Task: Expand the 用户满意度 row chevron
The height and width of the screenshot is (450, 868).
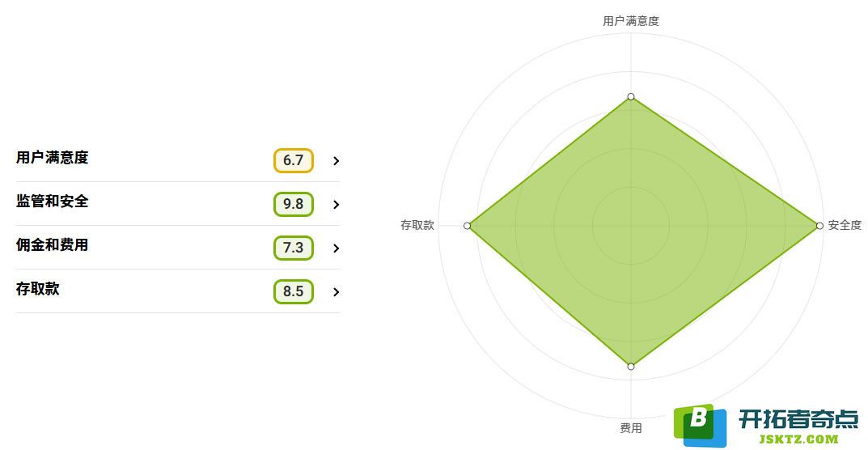Action: (x=336, y=161)
